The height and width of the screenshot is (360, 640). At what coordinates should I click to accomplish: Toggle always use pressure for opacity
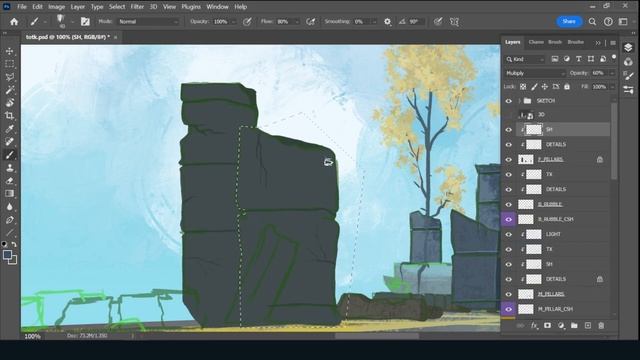tap(247, 22)
